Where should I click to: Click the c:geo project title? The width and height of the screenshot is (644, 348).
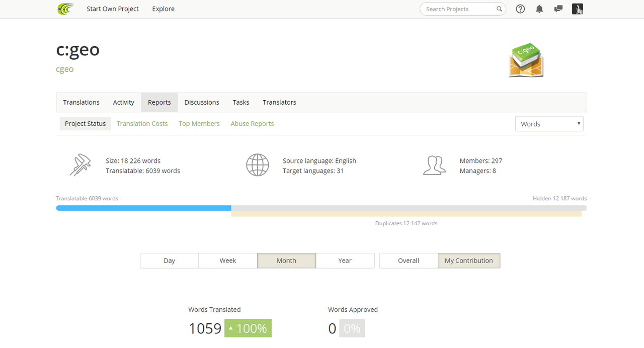tap(78, 50)
